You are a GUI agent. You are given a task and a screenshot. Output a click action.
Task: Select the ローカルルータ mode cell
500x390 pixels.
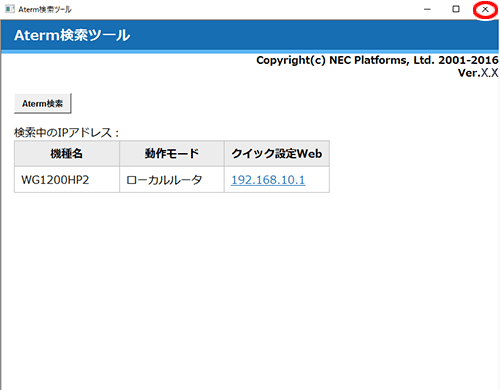(172, 180)
